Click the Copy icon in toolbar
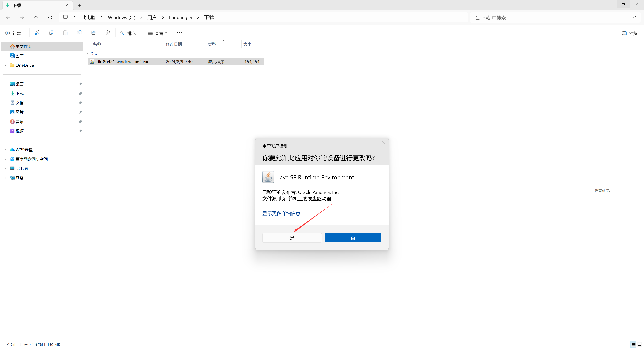The width and height of the screenshot is (644, 348). (x=51, y=33)
